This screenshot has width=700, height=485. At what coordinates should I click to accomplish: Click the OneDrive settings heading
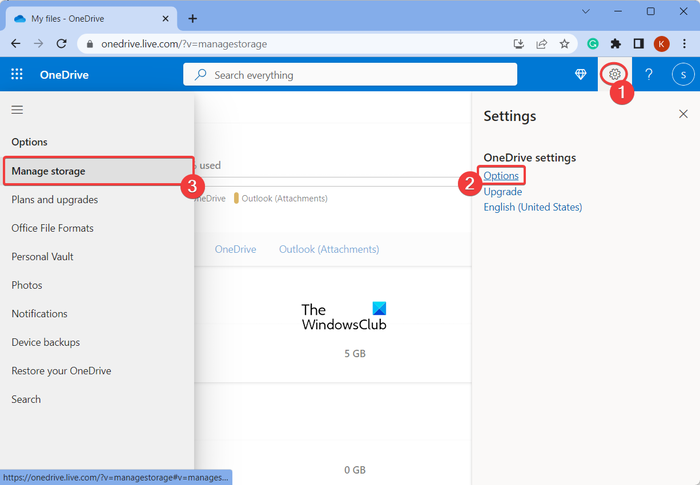tap(529, 158)
